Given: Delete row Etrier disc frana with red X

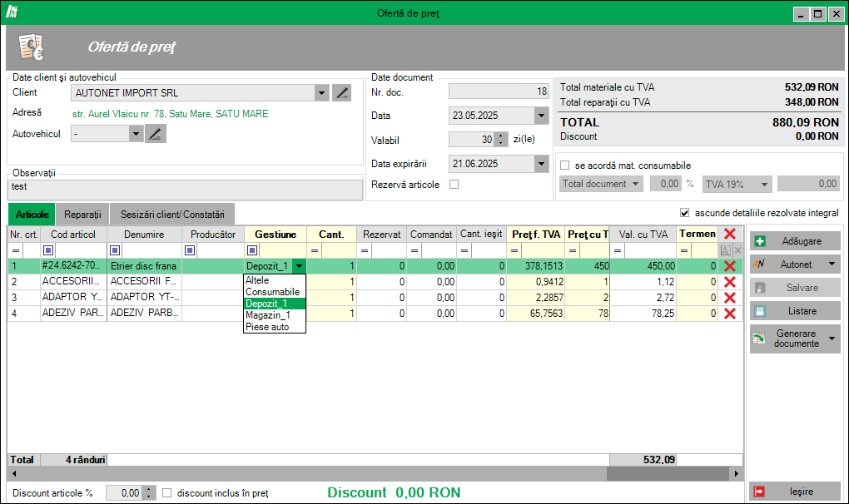Looking at the screenshot, I should pos(730,266).
